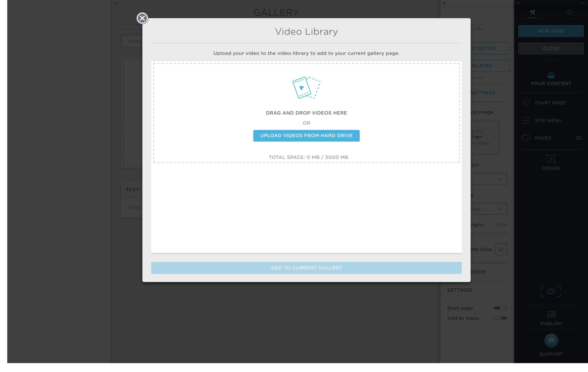Screen dimensions: 588x372
Task: Click the Total Space text
Action: click(x=308, y=157)
